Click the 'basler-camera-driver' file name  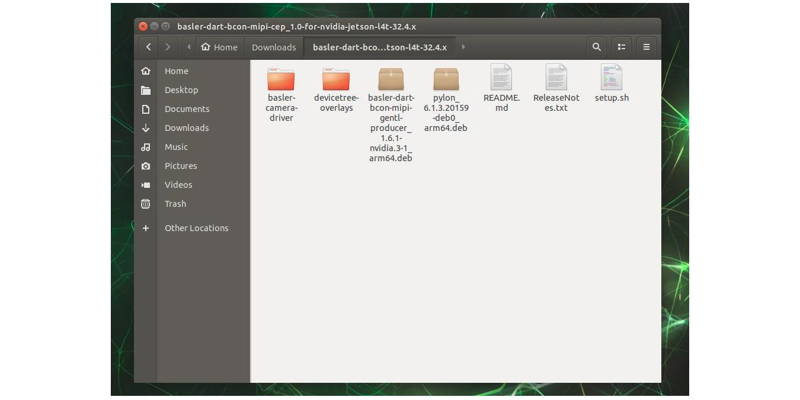coord(281,108)
